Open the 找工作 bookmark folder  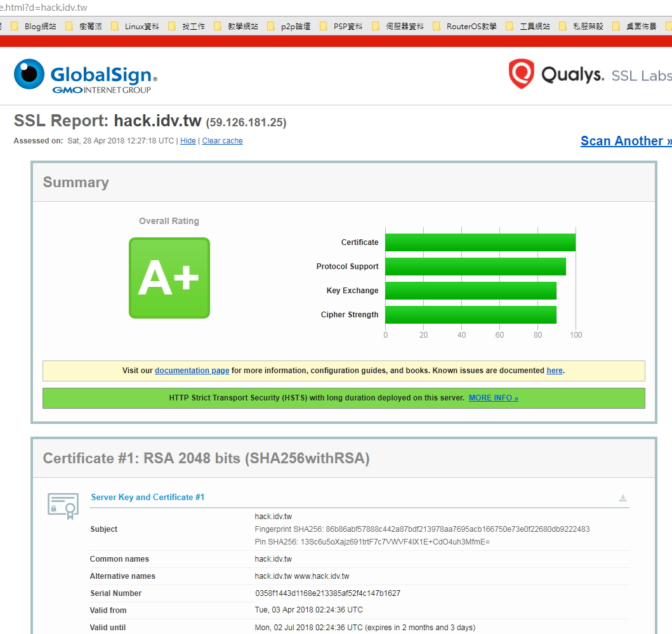[187, 26]
